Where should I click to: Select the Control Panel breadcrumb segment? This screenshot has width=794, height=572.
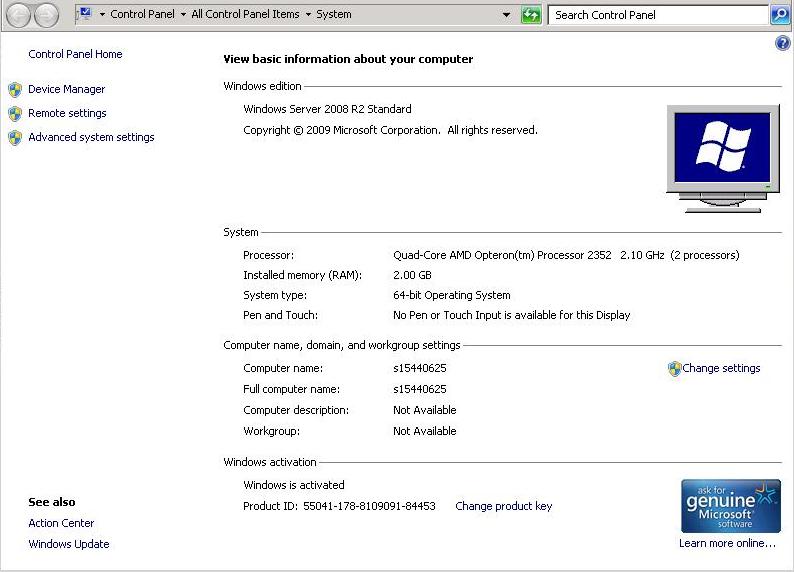pyautogui.click(x=142, y=15)
